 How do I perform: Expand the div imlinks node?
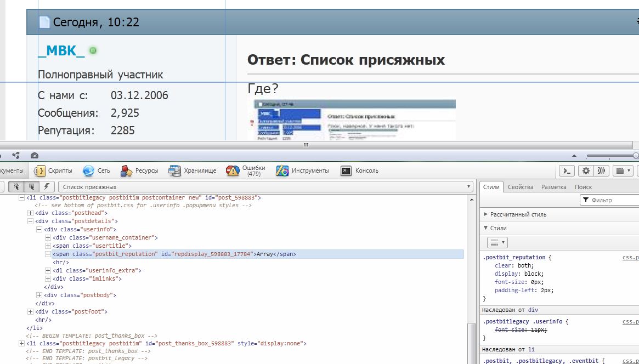(48, 279)
